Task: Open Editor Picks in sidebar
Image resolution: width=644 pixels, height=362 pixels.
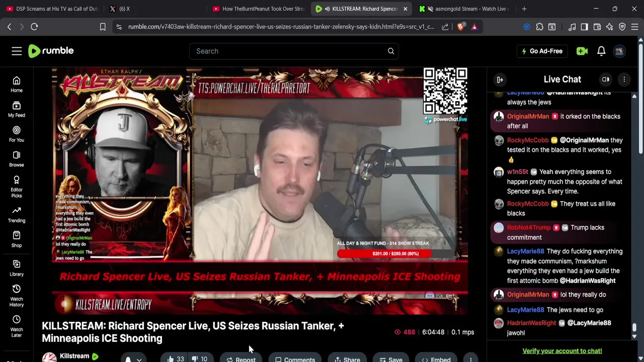Action: click(x=17, y=187)
